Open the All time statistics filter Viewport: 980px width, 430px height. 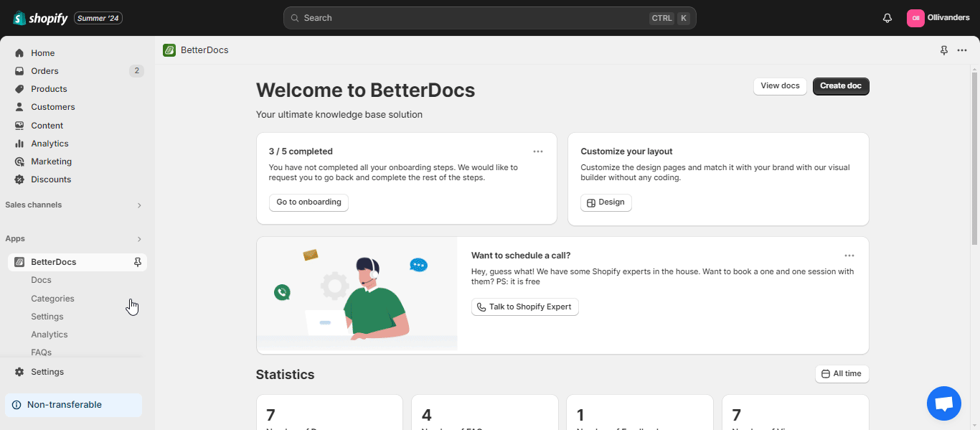(842, 373)
